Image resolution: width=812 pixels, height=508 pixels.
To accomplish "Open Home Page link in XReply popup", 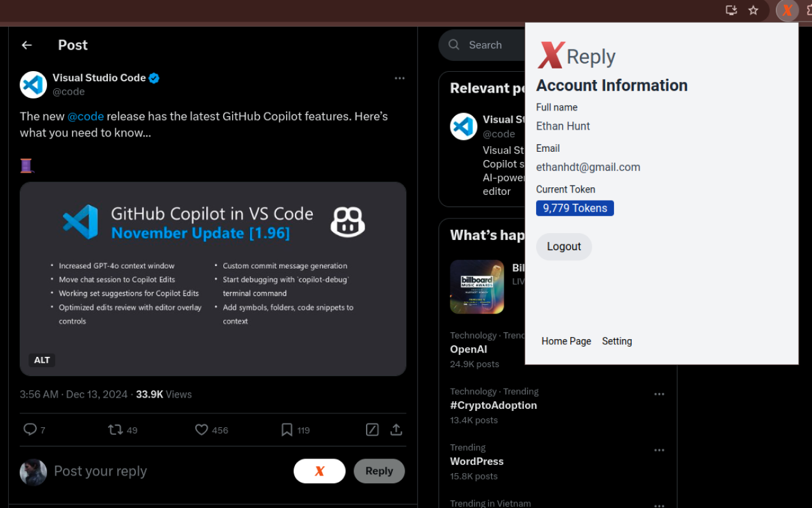I will pyautogui.click(x=566, y=341).
